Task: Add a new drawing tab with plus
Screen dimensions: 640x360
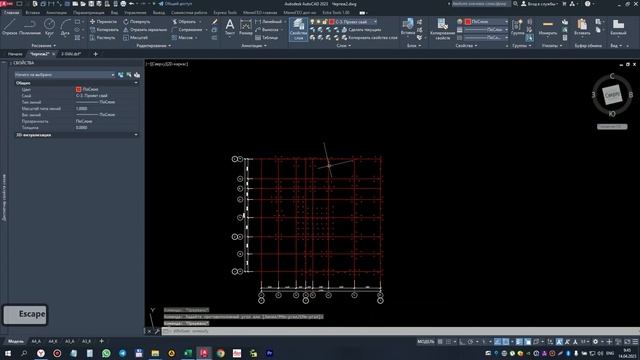Action: [96, 54]
